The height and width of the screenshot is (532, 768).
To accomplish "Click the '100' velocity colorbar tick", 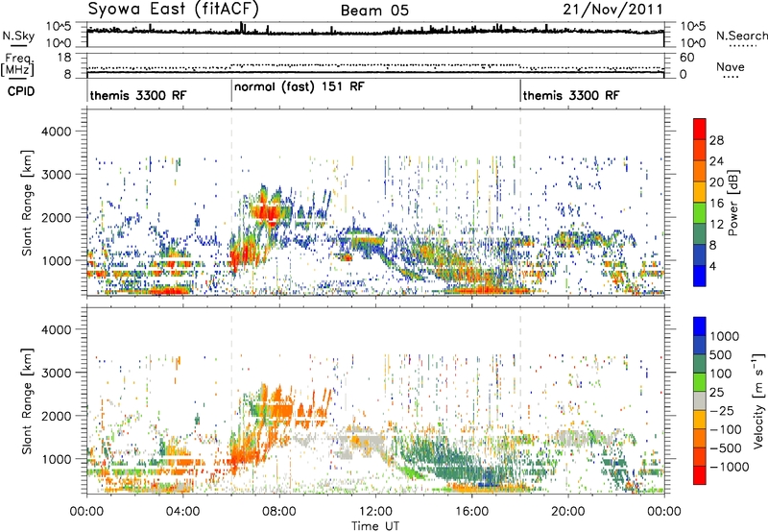I will pyautogui.click(x=721, y=374).
